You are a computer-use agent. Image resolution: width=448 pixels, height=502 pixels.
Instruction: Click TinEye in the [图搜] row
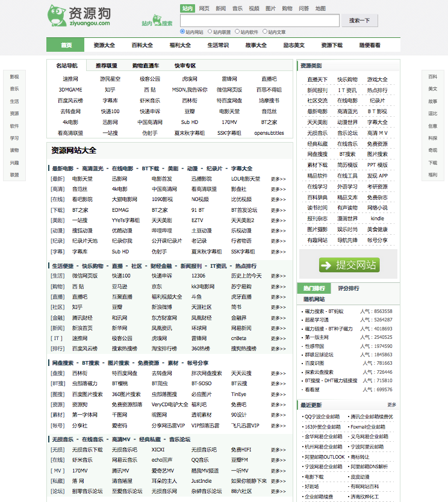(238, 394)
